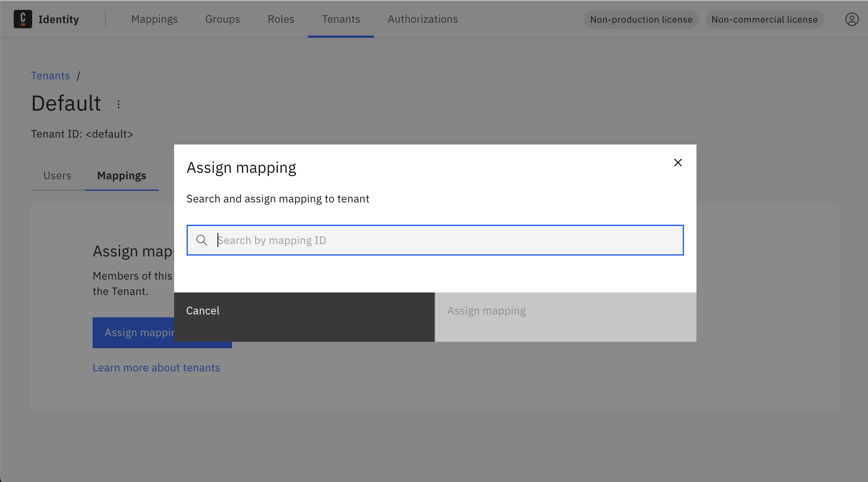Switch to the Users tab
The image size is (868, 482).
click(x=57, y=175)
